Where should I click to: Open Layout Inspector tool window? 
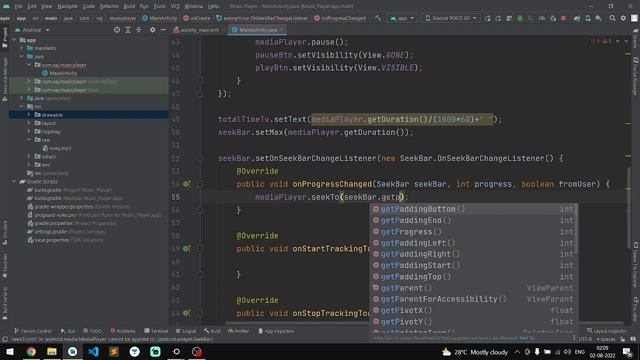click(607, 331)
